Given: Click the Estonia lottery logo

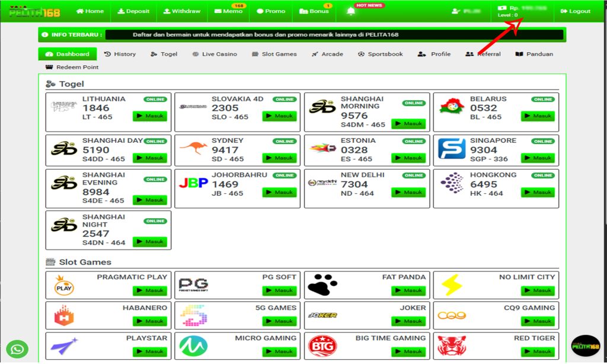Looking at the screenshot, I should pyautogui.click(x=322, y=148).
